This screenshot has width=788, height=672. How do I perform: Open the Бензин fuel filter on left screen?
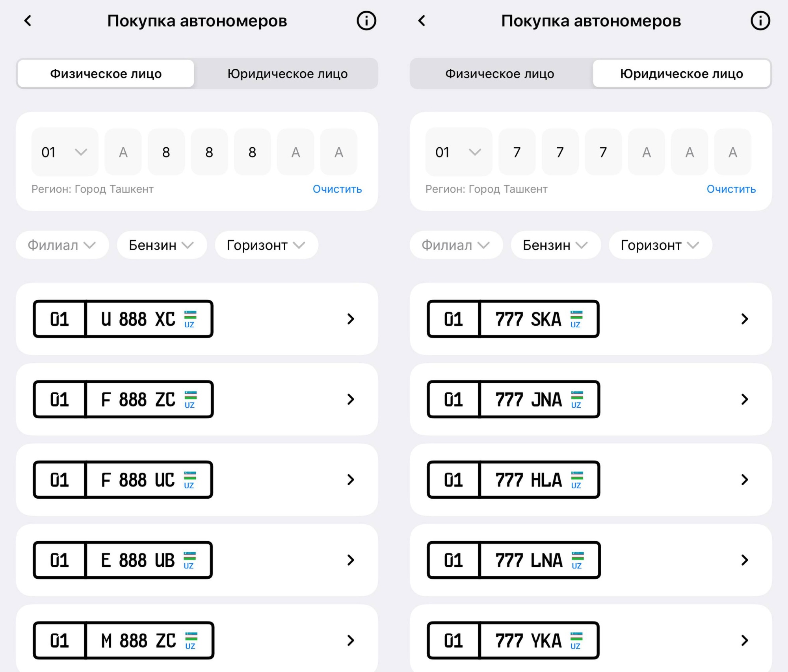(162, 245)
